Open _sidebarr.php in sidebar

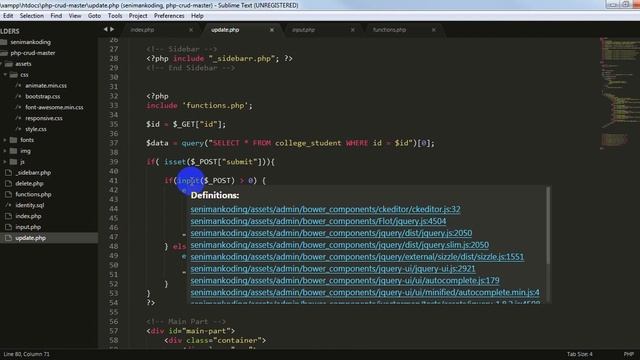(x=33, y=173)
